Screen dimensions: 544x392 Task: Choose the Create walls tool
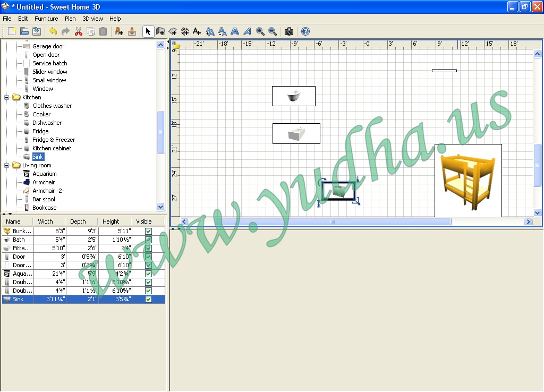pos(160,31)
